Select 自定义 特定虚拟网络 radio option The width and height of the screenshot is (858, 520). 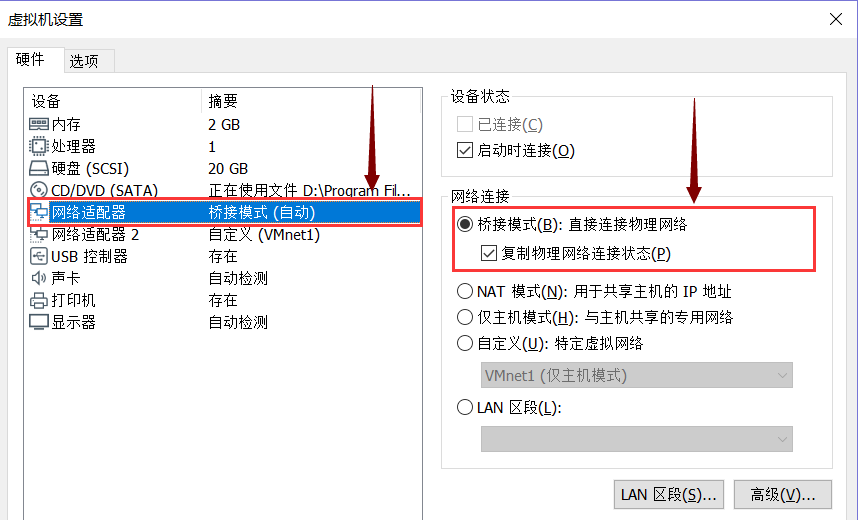pyautogui.click(x=465, y=343)
